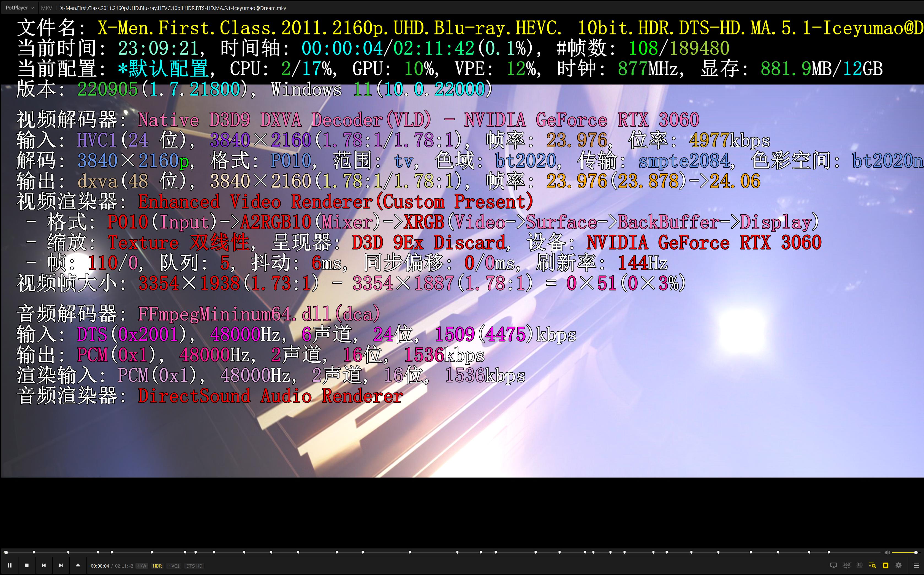Skip to the previous file
924x575 pixels.
point(44,565)
